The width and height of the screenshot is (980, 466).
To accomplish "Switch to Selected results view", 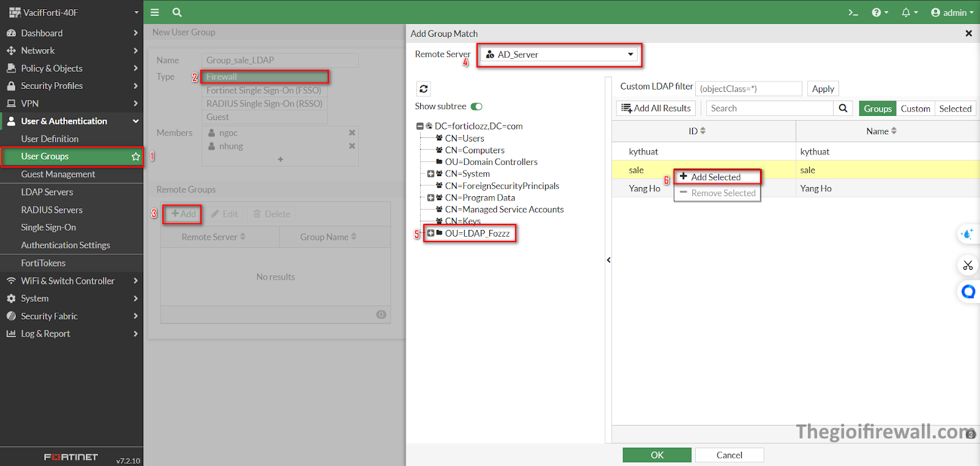I will tap(955, 109).
